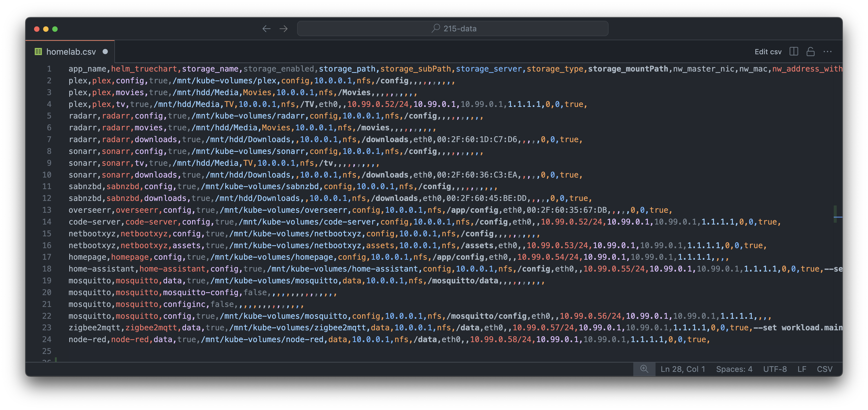
Task: Click the split editor icon
Action: [794, 52]
